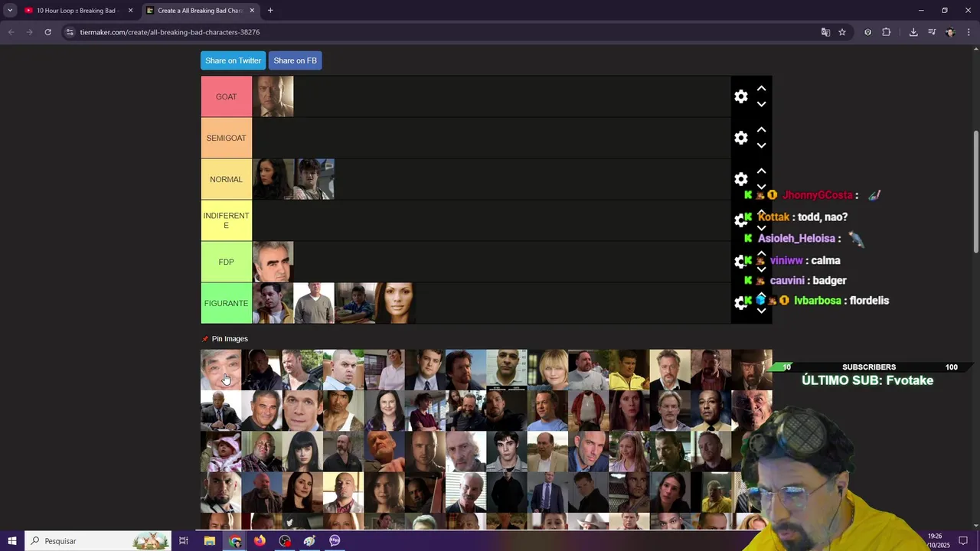Image resolution: width=980 pixels, height=551 pixels.
Task: Go forward in browser history
Action: point(30,32)
